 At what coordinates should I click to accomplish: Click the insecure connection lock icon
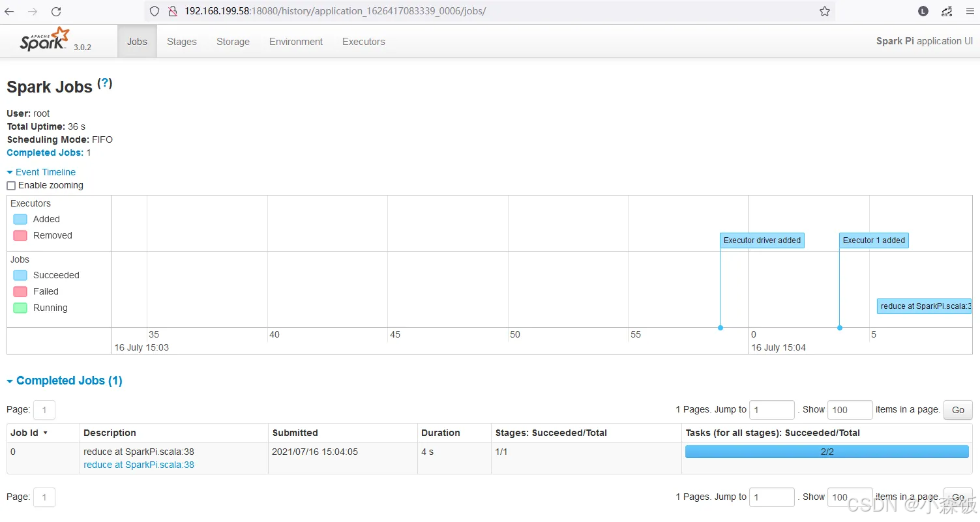(173, 11)
